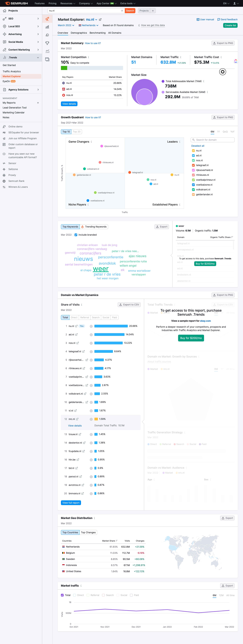Viewport: 243px width, 644px height.
Task: Open Sensor in the sidebar
Action: (12, 163)
